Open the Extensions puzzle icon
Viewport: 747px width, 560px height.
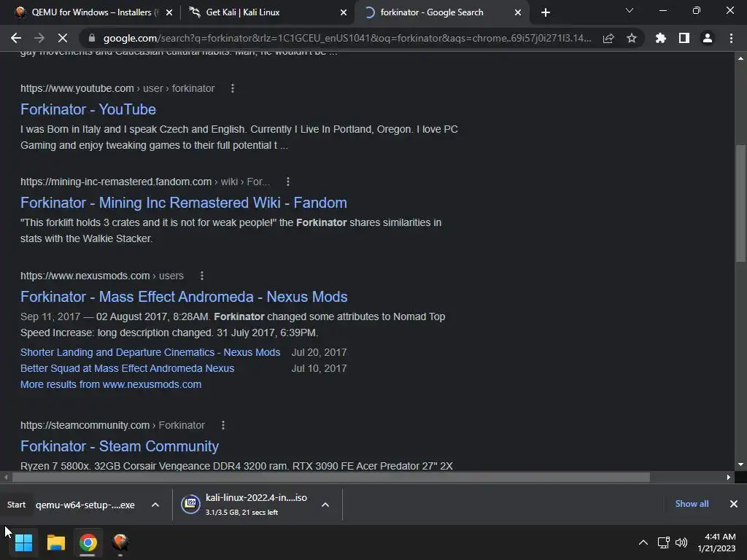pyautogui.click(x=661, y=38)
